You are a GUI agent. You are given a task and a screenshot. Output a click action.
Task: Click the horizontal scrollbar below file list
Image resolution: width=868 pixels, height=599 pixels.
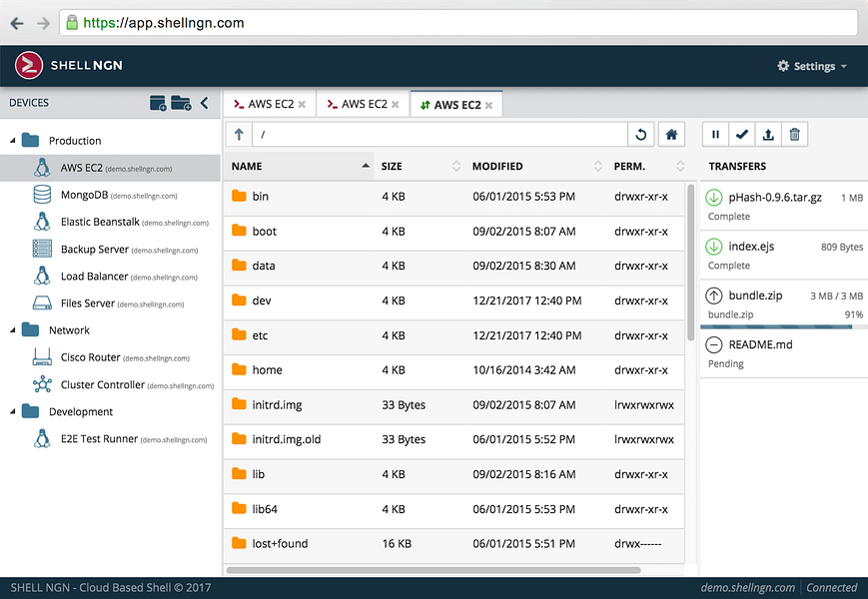(x=434, y=570)
